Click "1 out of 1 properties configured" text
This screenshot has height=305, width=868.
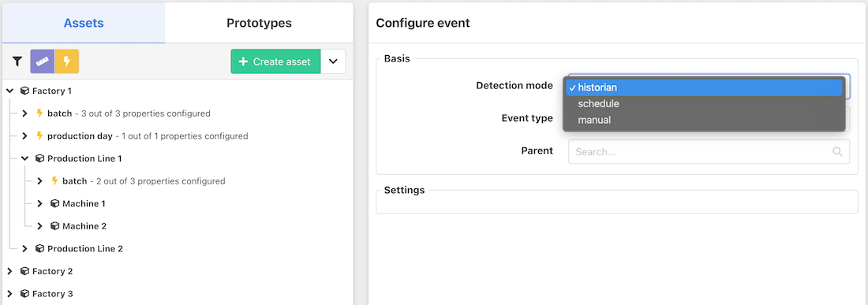coord(185,136)
